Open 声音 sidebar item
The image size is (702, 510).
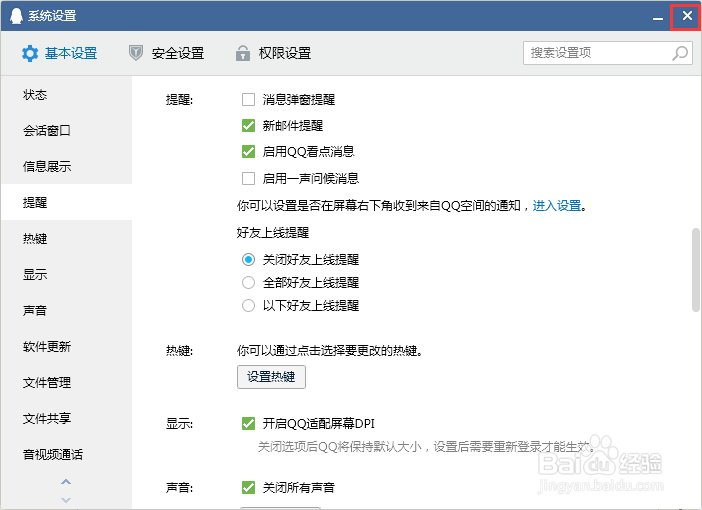tap(66, 310)
